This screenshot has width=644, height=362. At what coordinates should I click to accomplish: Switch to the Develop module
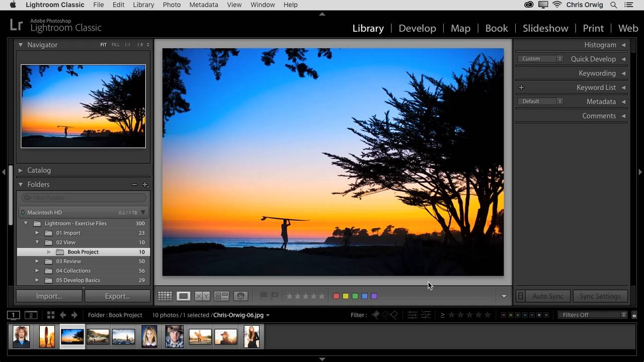coord(417,28)
